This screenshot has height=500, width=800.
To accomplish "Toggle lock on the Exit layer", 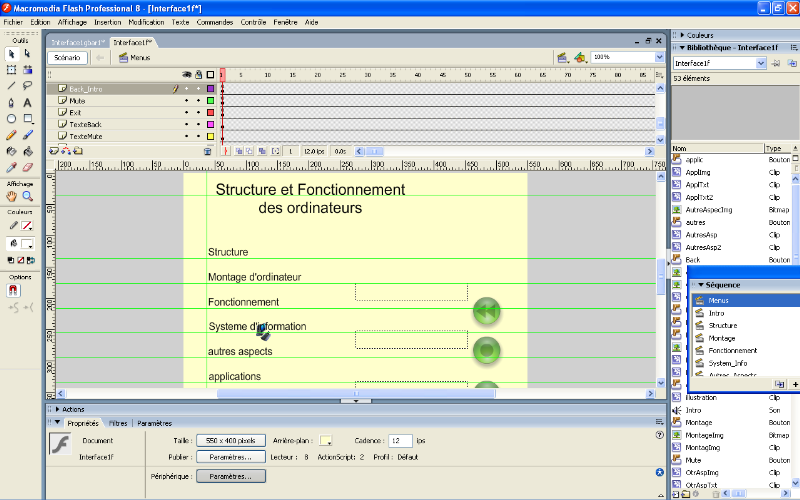I will click(x=197, y=113).
